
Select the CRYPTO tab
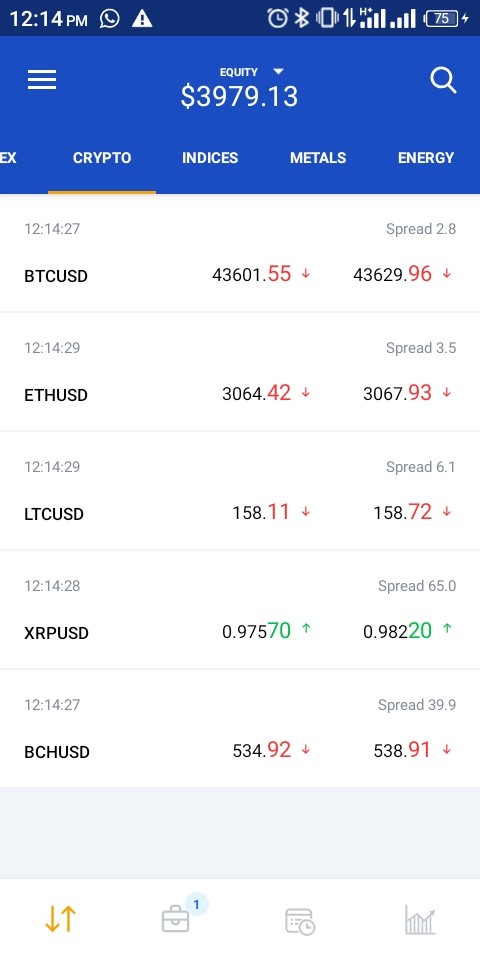pyautogui.click(x=102, y=158)
